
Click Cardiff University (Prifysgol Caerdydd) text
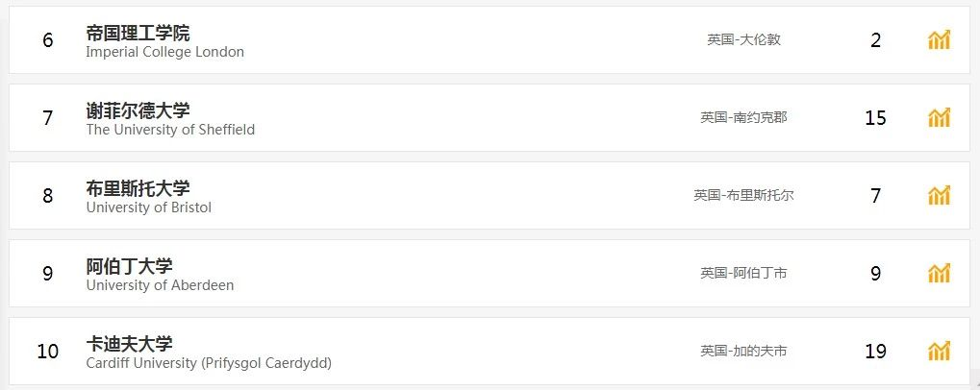pos(209,363)
